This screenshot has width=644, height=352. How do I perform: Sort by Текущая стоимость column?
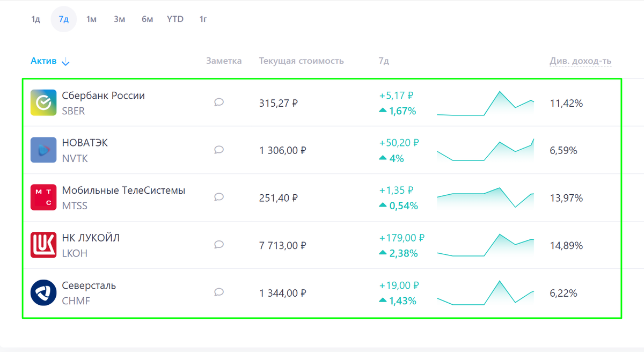(x=301, y=61)
